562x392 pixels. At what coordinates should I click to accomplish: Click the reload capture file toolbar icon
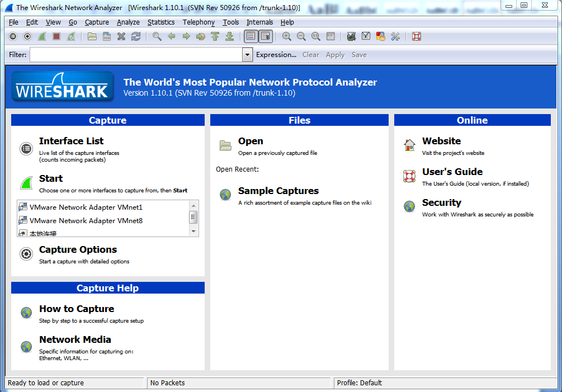pyautogui.click(x=136, y=36)
